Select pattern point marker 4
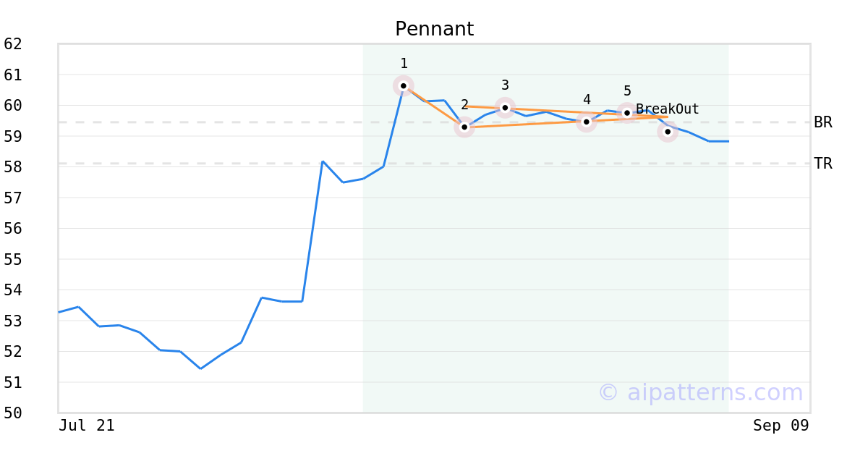The height and width of the screenshot is (456, 868). 587,122
